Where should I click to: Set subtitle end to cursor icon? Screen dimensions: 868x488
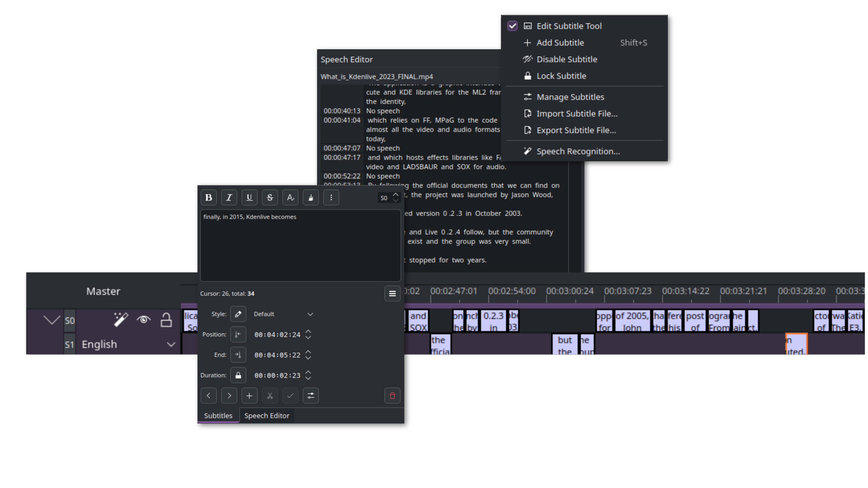click(x=238, y=355)
